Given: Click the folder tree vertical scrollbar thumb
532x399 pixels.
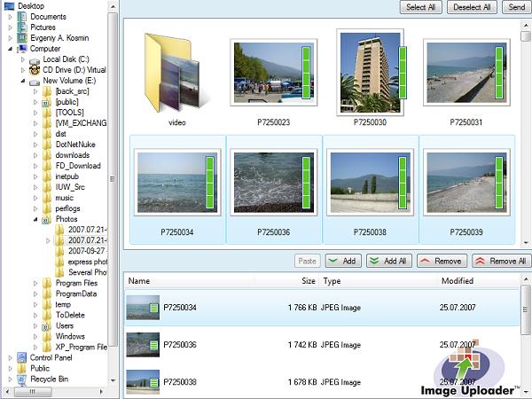Looking at the screenshot, I should pos(113,179).
